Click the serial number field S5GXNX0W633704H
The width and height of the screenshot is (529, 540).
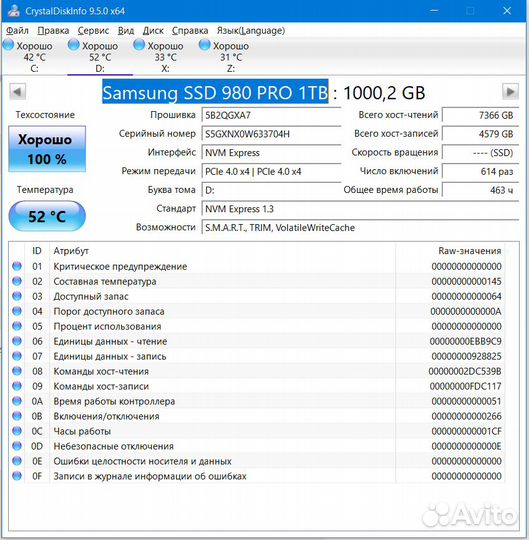click(x=271, y=134)
